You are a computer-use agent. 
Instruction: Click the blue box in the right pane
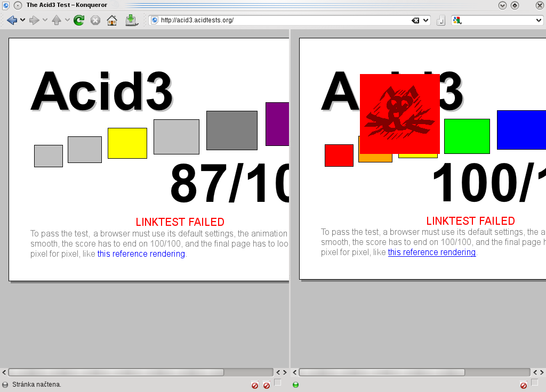[521, 130]
